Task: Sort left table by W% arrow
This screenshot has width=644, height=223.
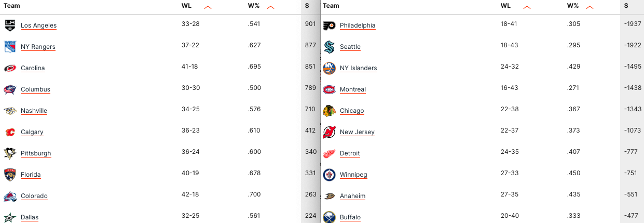Action: tap(270, 7)
